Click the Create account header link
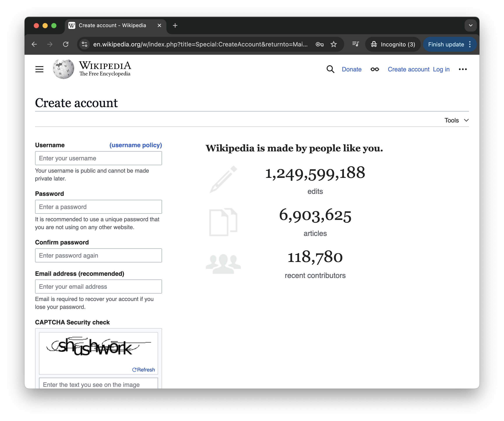 (x=409, y=69)
